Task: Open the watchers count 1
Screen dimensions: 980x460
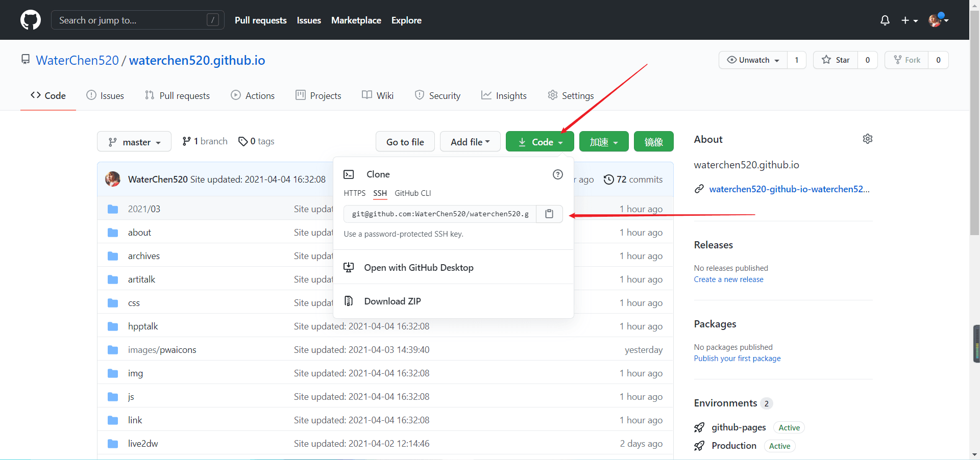Action: [796, 60]
